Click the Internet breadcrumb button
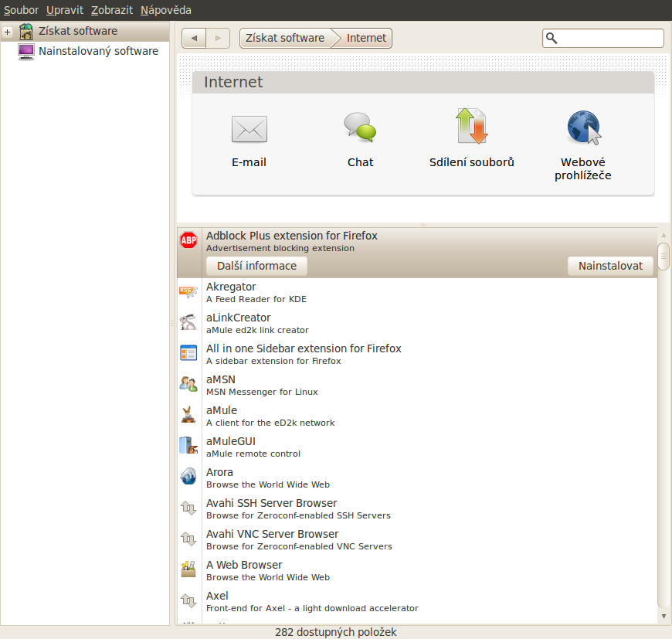Image resolution: width=672 pixels, height=639 pixels. point(366,38)
